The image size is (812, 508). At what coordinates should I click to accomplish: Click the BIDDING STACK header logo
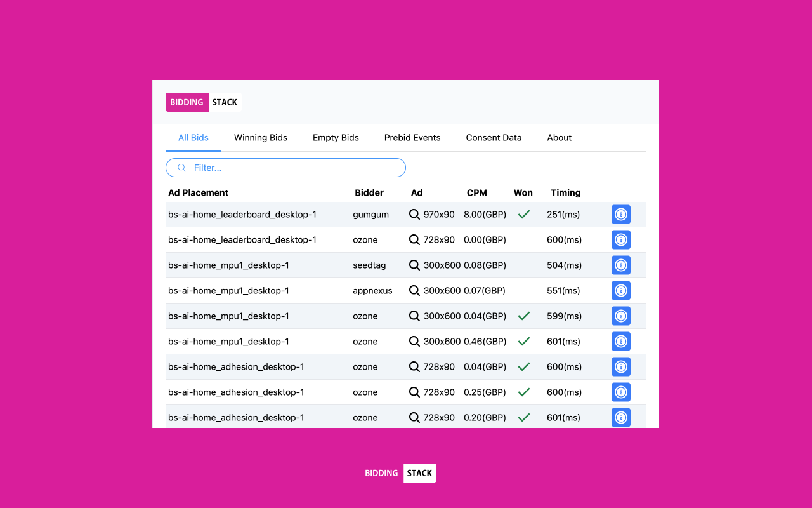203,102
